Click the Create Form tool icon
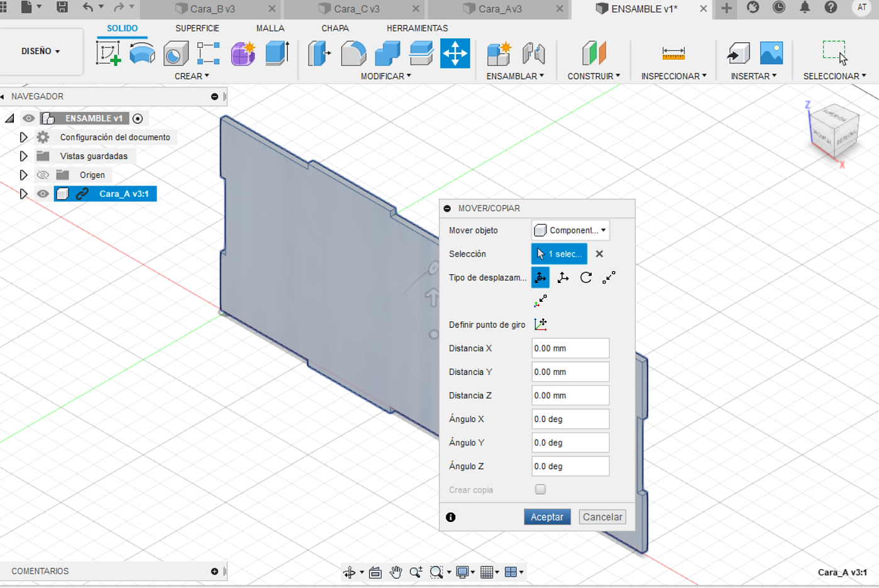The image size is (879, 588). pos(243,53)
